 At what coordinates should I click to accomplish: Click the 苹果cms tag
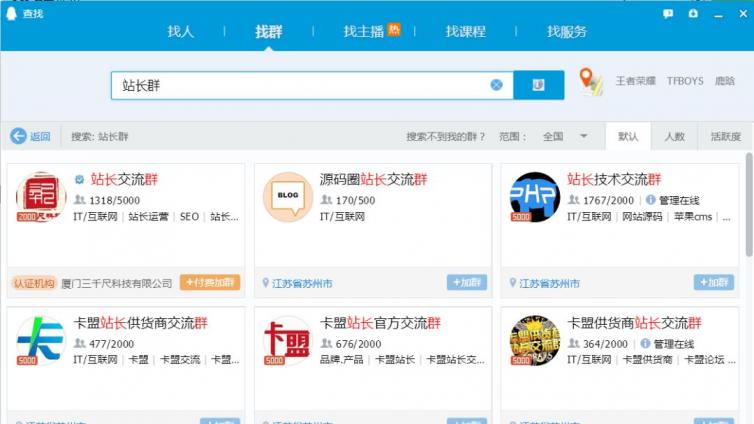point(692,217)
